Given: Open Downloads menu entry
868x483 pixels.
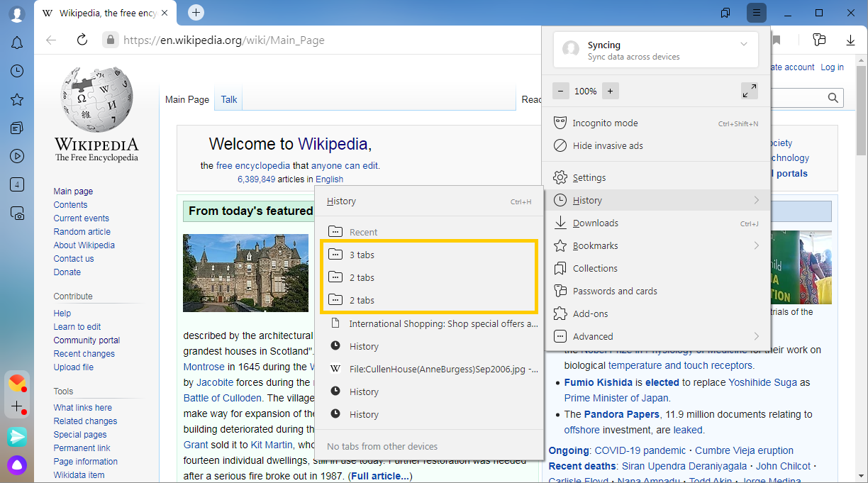Looking at the screenshot, I should click(x=656, y=223).
